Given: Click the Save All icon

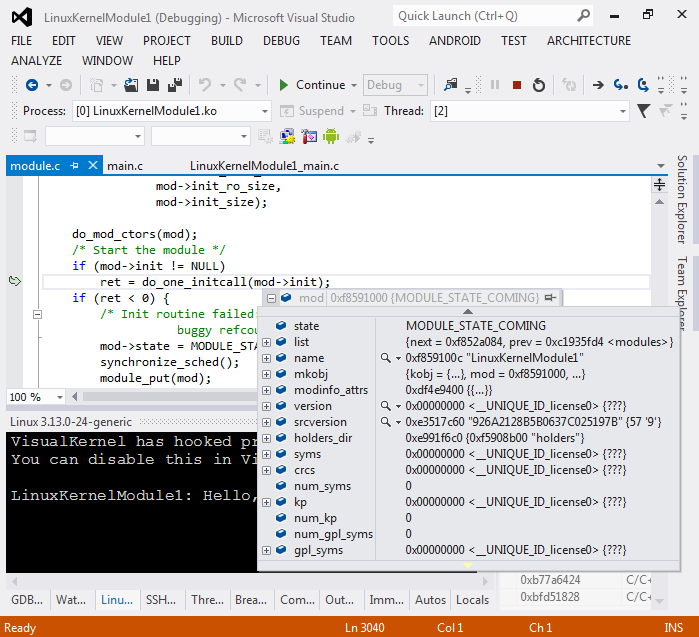Looking at the screenshot, I should point(175,85).
